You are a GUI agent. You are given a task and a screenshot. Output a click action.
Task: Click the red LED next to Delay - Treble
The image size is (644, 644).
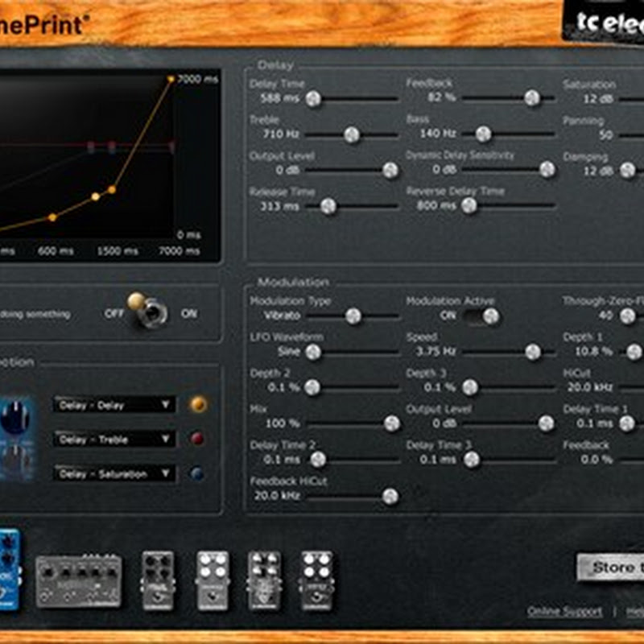pyautogui.click(x=197, y=439)
